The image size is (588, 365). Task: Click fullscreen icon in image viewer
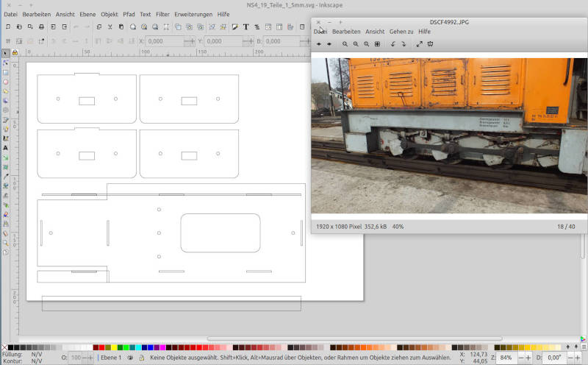419,44
